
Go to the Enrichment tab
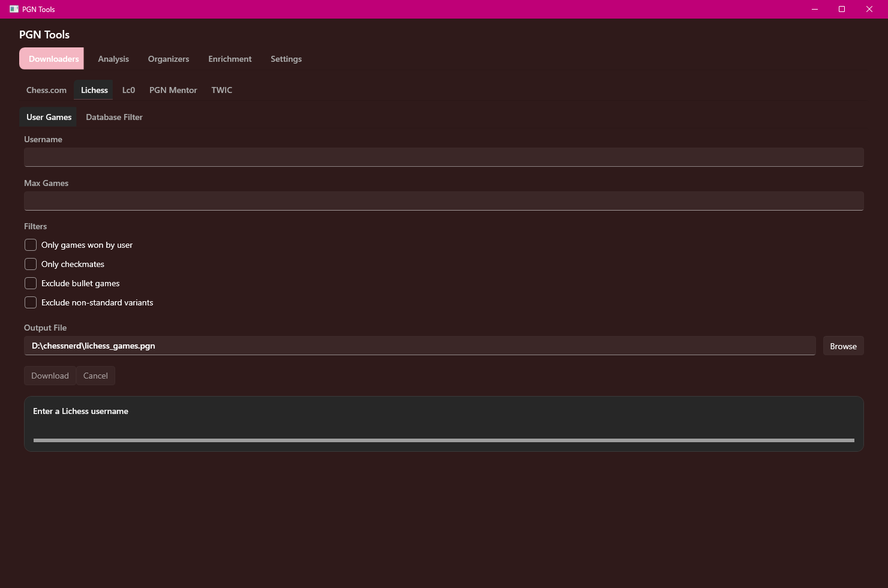tap(230, 59)
